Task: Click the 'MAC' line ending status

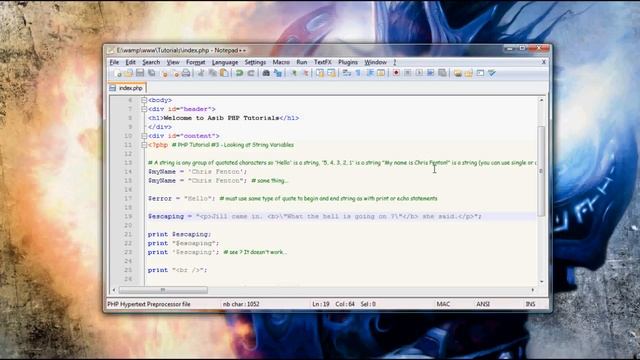Action: [x=443, y=304]
